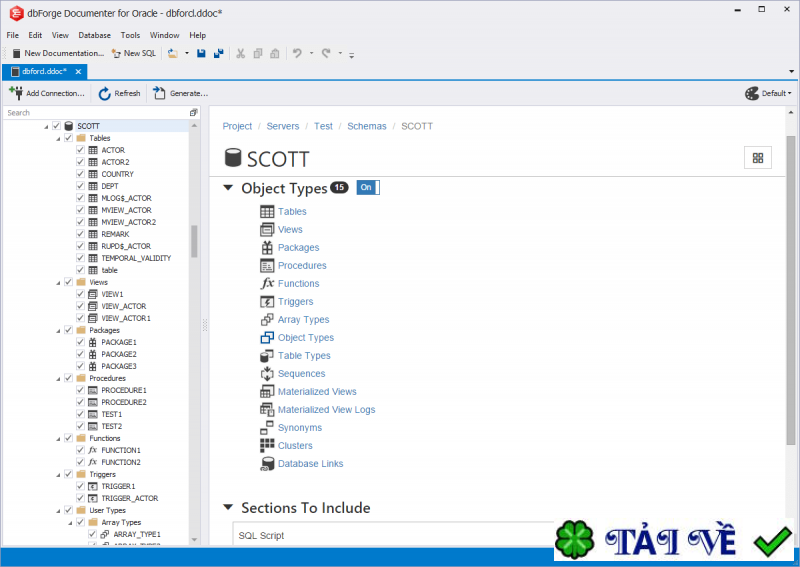The image size is (800, 567).
Task: Click the Refresh icon in document toolbar
Action: [104, 93]
